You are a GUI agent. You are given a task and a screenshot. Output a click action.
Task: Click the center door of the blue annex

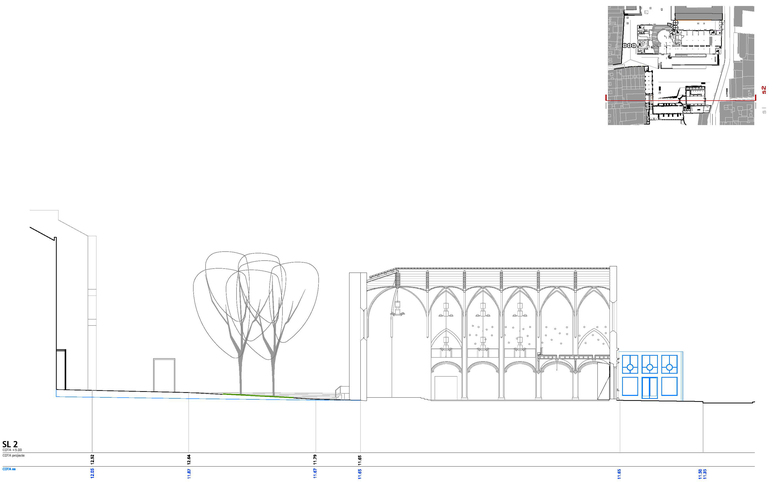(650, 388)
